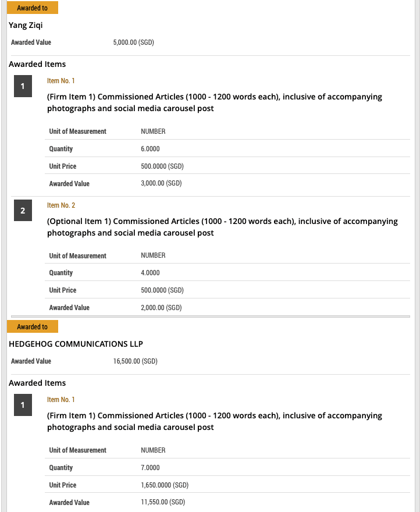
Task: Click item badge 1 under Yang Ziqi
Action: [x=23, y=87]
